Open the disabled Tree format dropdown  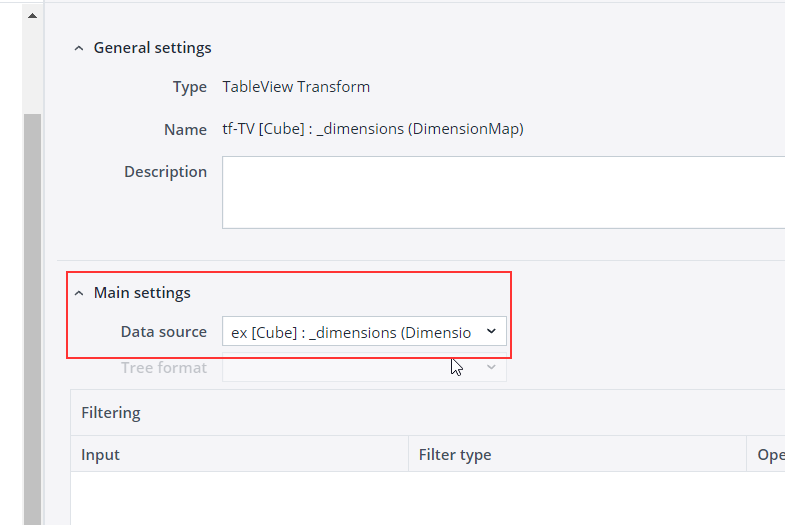351,368
